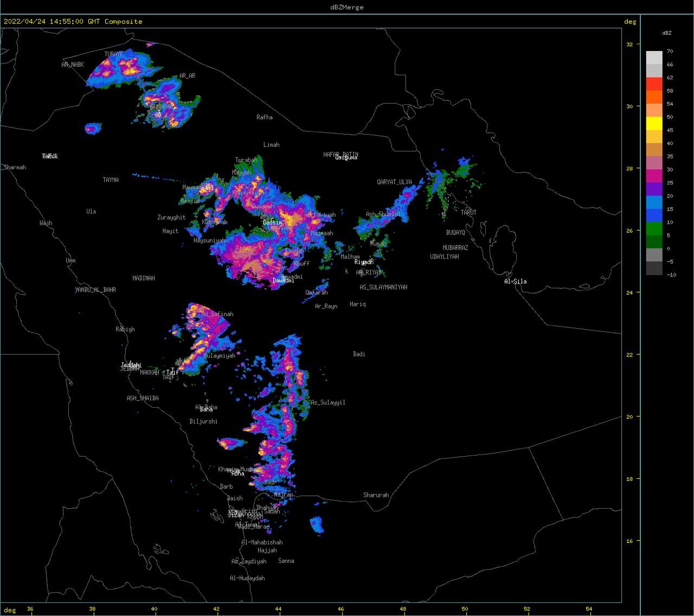Click the TAYMA label on map

pos(111,180)
